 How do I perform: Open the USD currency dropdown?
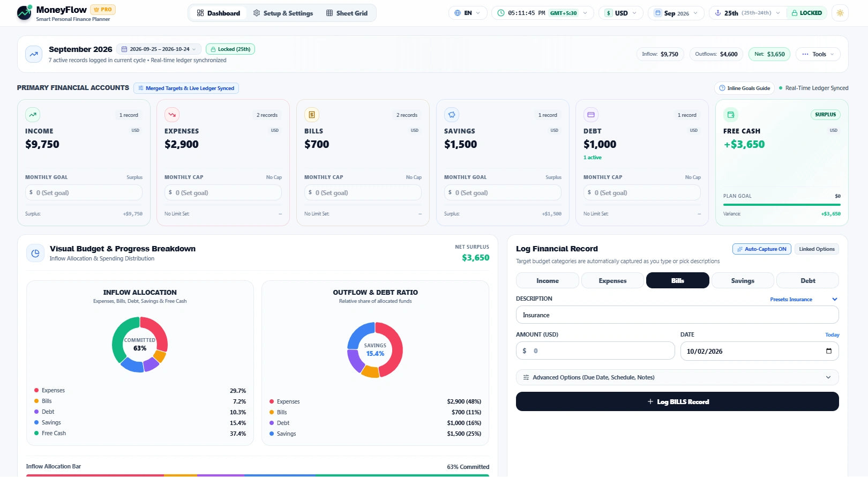tap(621, 13)
